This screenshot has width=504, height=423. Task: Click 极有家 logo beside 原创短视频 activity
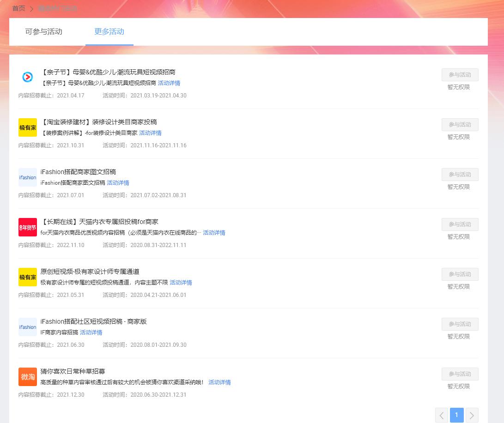(28, 277)
